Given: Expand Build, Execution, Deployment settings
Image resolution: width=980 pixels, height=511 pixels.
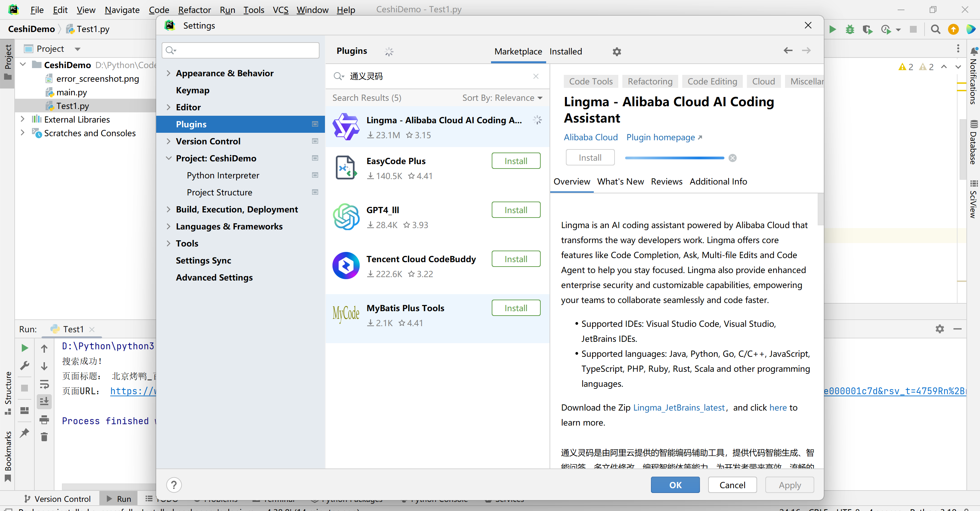Looking at the screenshot, I should (x=168, y=209).
